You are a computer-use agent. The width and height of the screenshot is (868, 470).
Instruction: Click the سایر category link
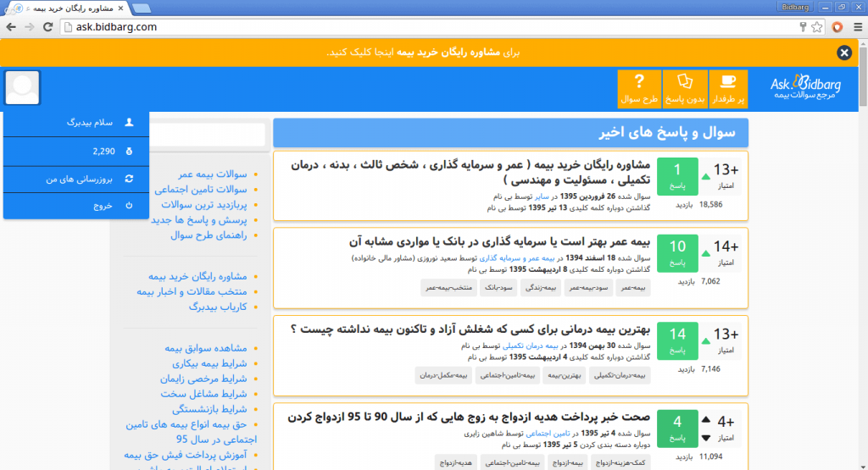542,196
